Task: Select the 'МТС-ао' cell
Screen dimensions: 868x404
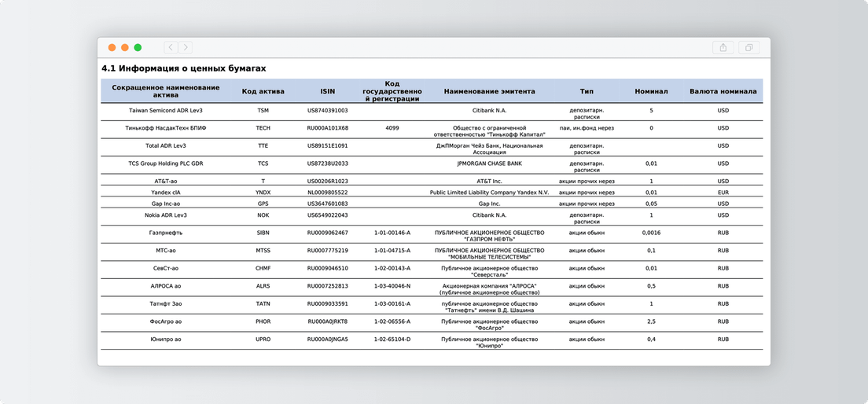Action: click(166, 250)
